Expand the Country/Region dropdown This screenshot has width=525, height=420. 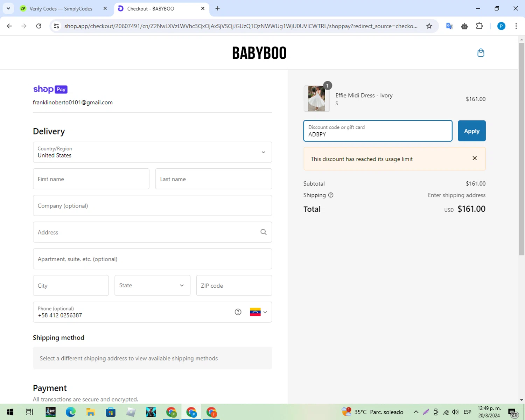pos(152,152)
